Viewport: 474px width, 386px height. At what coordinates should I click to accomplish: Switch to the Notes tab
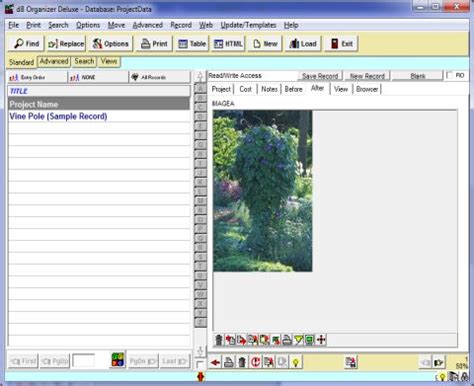click(269, 89)
